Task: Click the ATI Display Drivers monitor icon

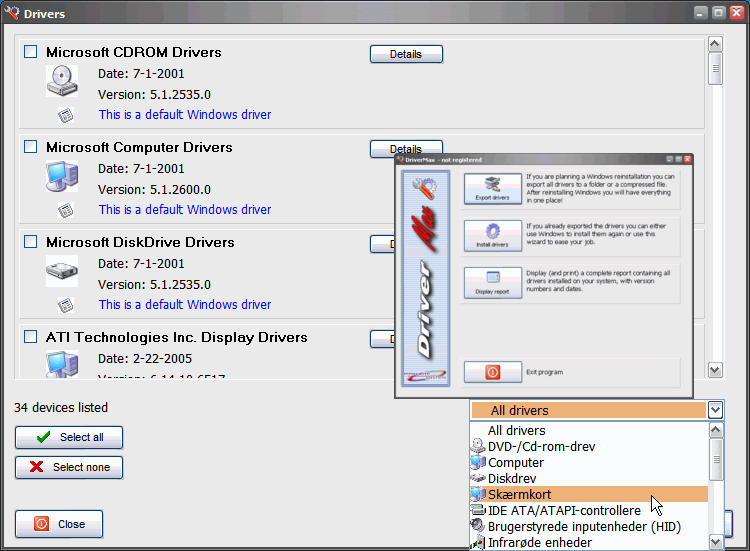Action: click(x=62, y=364)
